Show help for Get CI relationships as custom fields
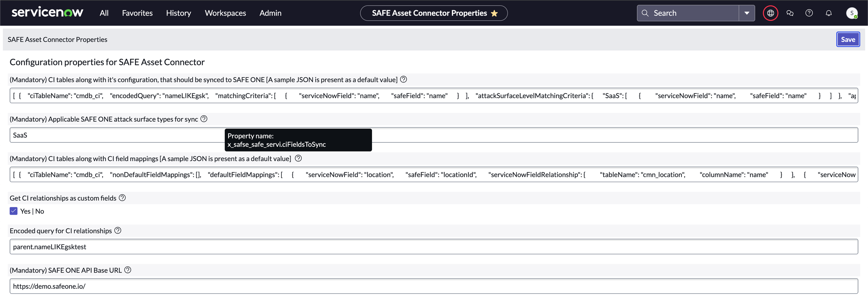This screenshot has height=296, width=868. (122, 198)
